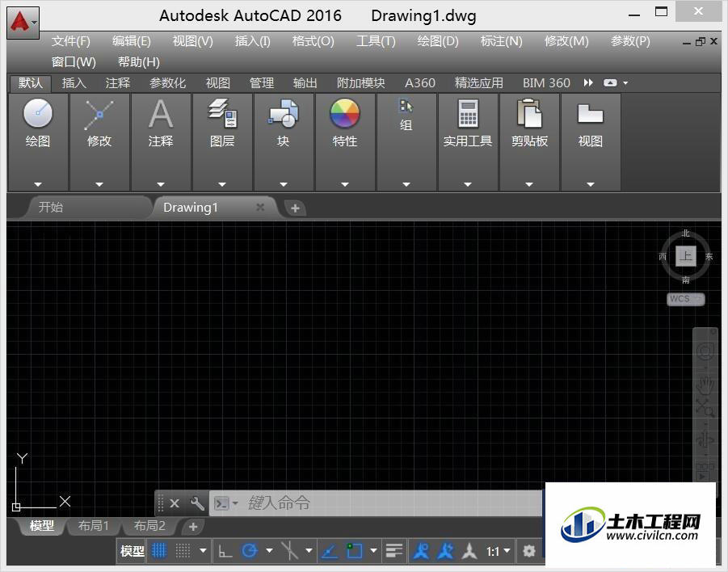The height and width of the screenshot is (572, 728).
Task: Toggle isometric drafting icon
Action: pyautogui.click(x=290, y=551)
